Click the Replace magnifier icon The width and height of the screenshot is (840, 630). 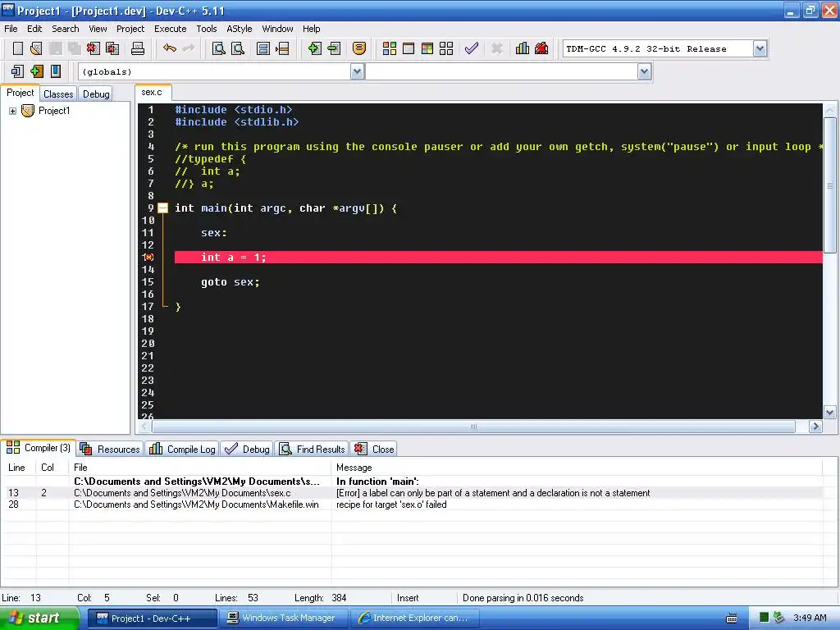point(238,48)
